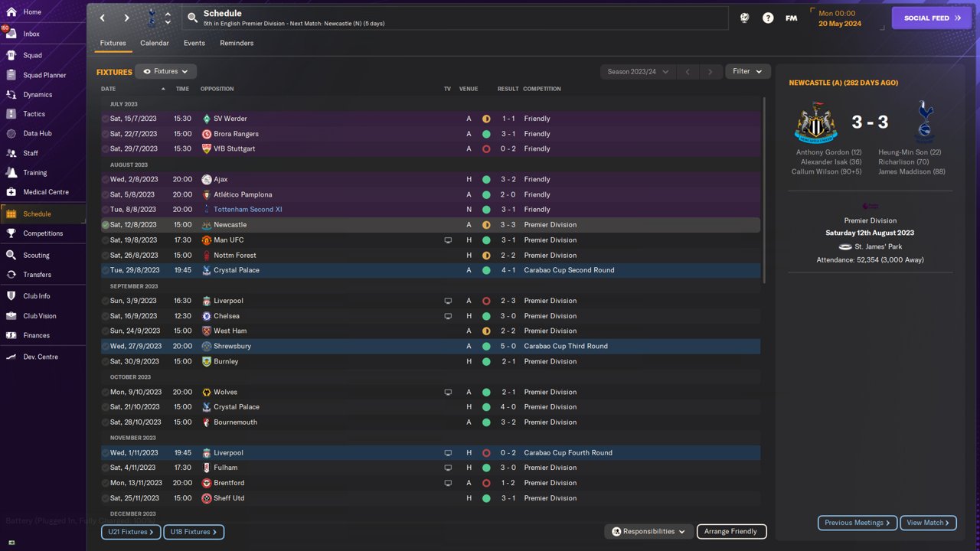Tick the checkbox for SV Werder fixture

click(106, 119)
